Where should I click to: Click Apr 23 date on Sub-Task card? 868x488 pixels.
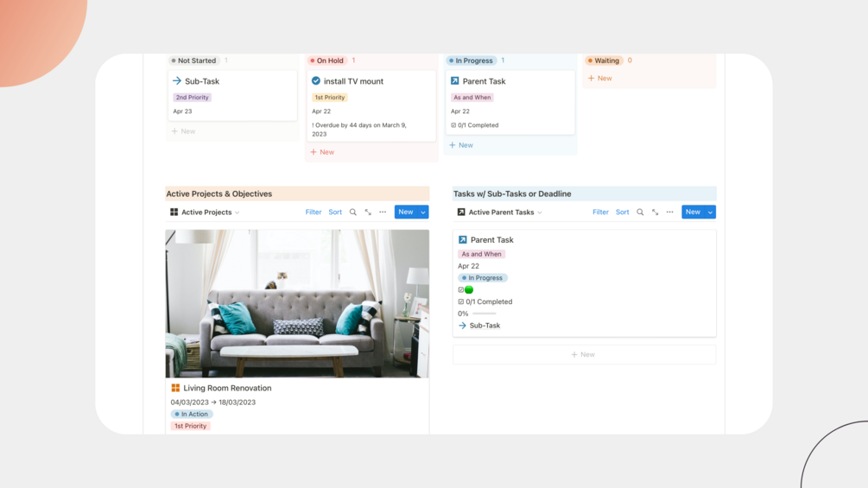click(183, 111)
